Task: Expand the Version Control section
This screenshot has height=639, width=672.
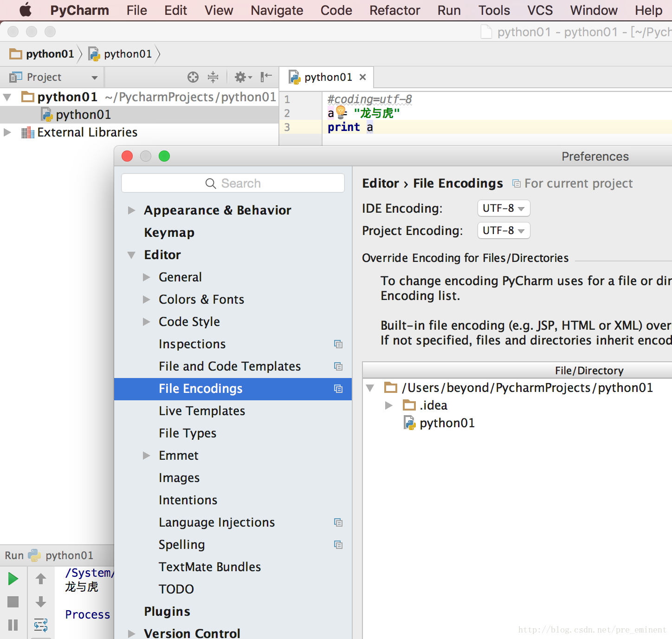Action: pos(132,633)
